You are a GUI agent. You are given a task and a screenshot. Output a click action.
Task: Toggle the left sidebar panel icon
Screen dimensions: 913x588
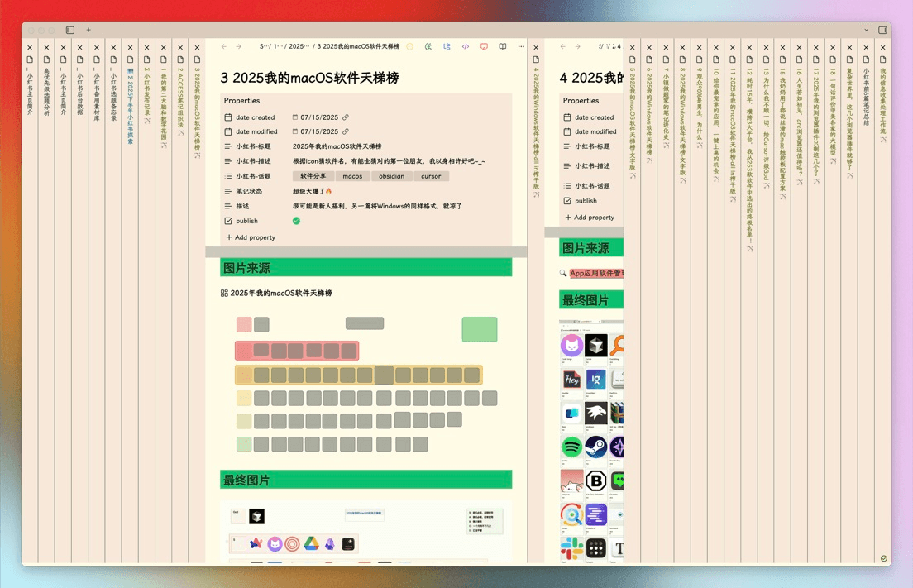(70, 31)
